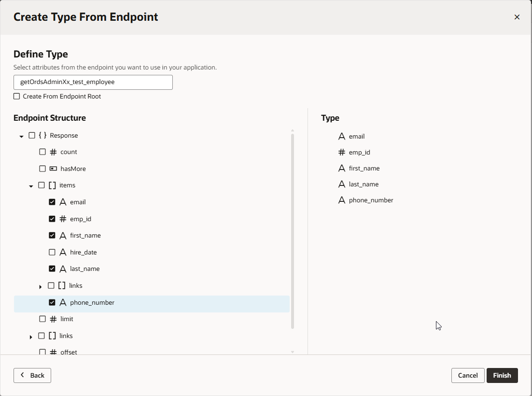
Task: Go back using the Back button
Action: point(32,375)
